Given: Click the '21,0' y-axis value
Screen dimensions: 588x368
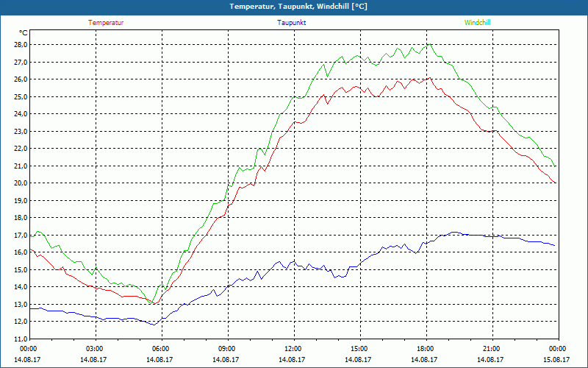Looking at the screenshot, I should [x=21, y=166].
